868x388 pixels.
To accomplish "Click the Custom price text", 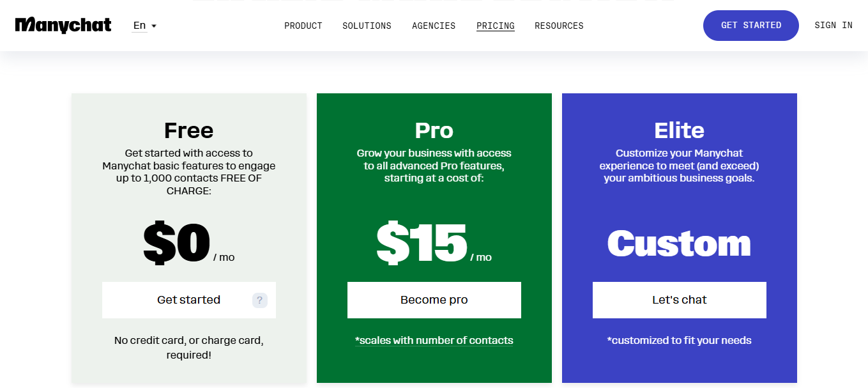I will coord(680,244).
